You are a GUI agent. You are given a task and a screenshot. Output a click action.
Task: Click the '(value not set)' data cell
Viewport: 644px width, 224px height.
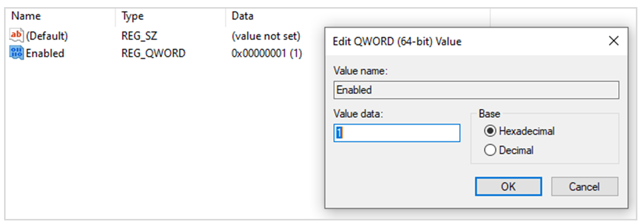266,36
